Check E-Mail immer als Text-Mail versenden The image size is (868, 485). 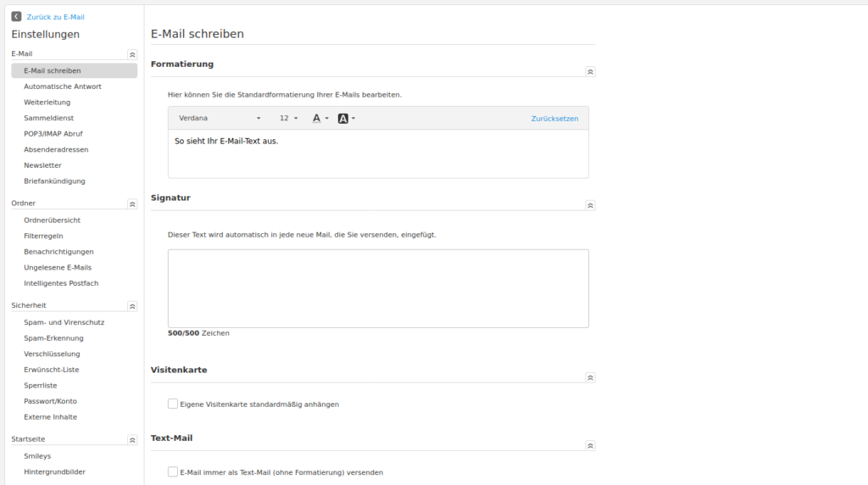[173, 472]
